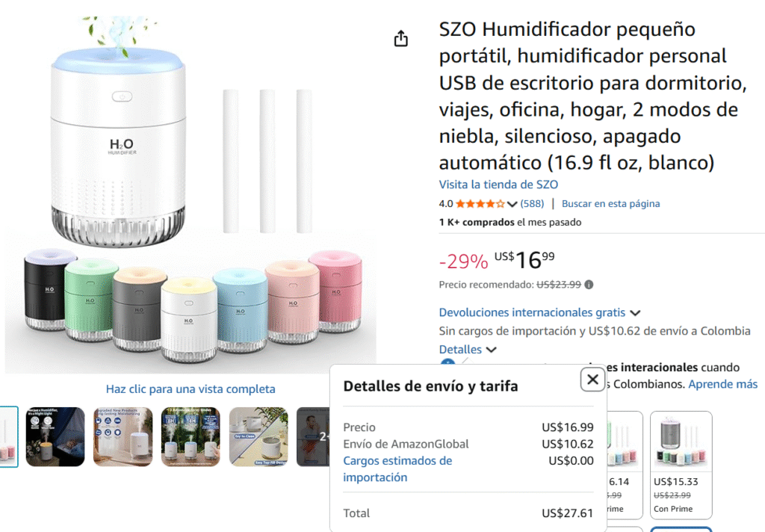765x532 pixels.
Task: Select the night-light bedroom thumbnail
Action: [x=55, y=437]
